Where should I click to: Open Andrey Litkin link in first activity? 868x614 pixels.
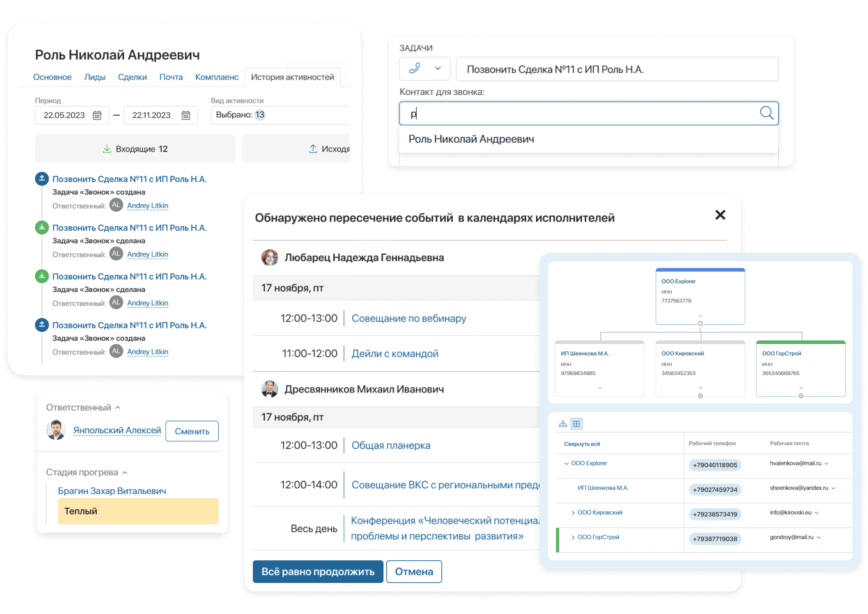(x=148, y=206)
